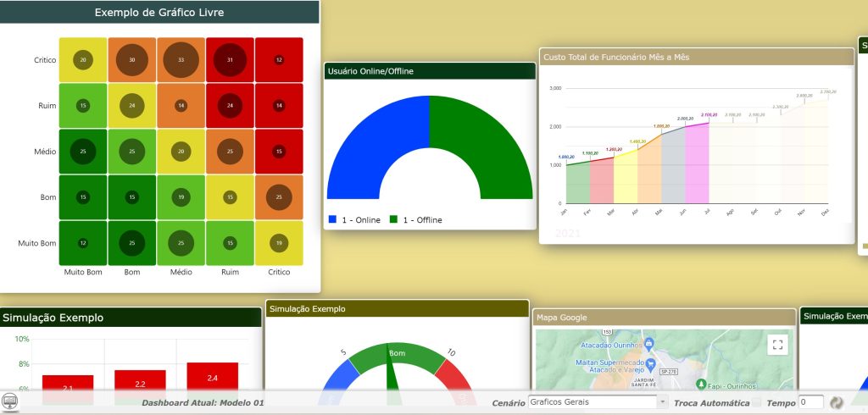Viewport: 868px width, 415px height.
Task: Click the Maitan Supermecado cart pin on the map
Action: (x=650, y=363)
